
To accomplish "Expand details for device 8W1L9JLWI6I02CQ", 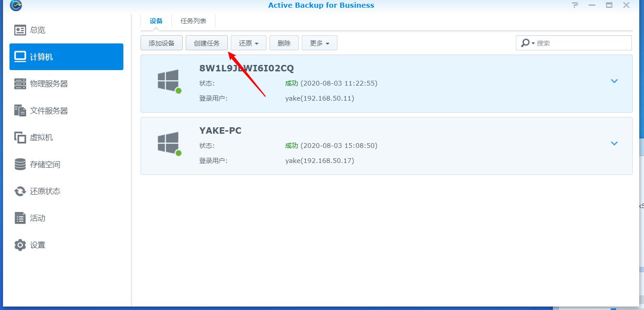I will point(614,81).
